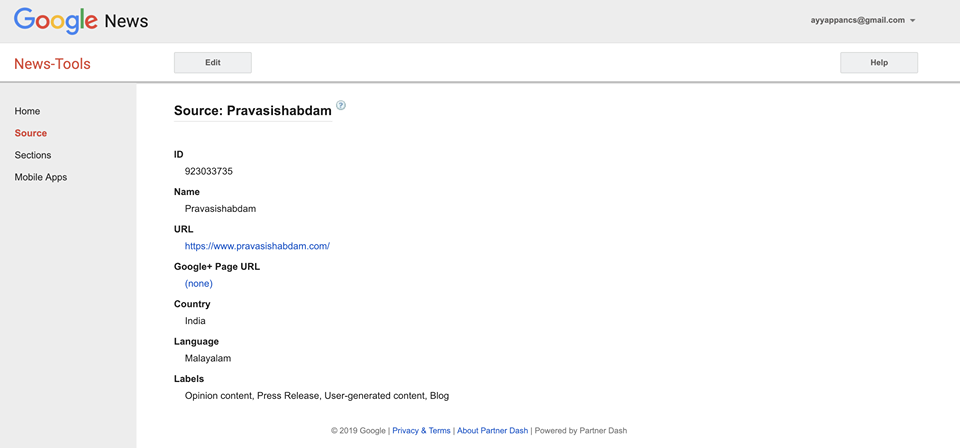
Task: Select Source in the sidebar
Action: tap(31, 133)
